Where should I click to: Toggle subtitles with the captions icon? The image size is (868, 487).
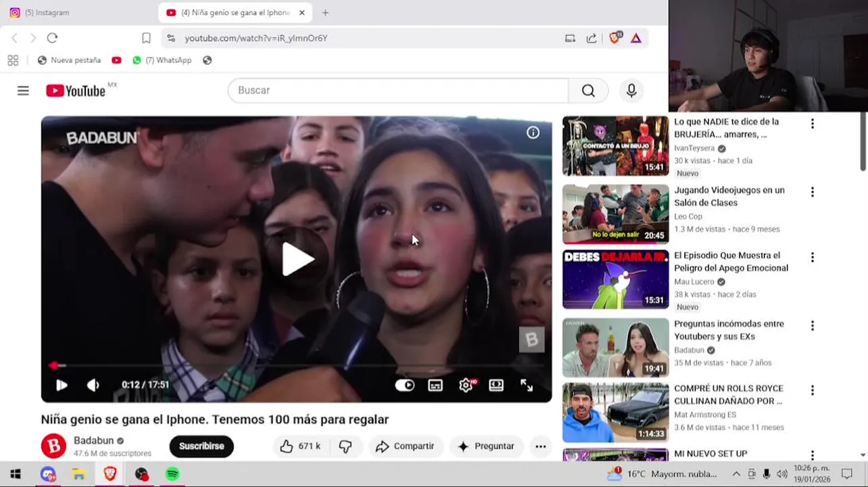click(435, 385)
